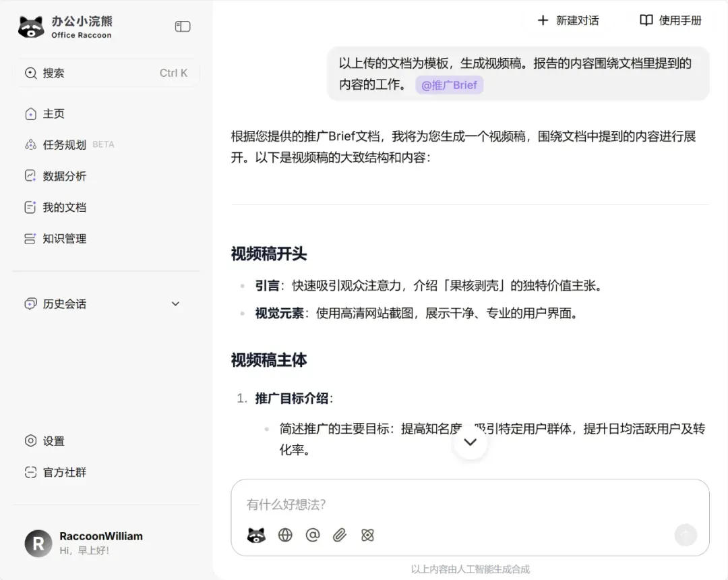Toggle web search globe icon
Viewport: 728px width, 580px height.
[285, 535]
